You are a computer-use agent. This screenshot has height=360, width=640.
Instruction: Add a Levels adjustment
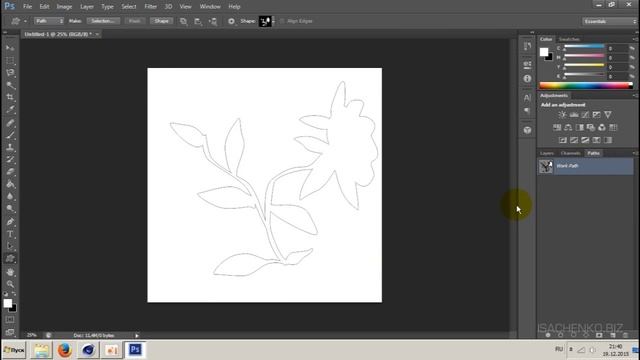(x=574, y=115)
